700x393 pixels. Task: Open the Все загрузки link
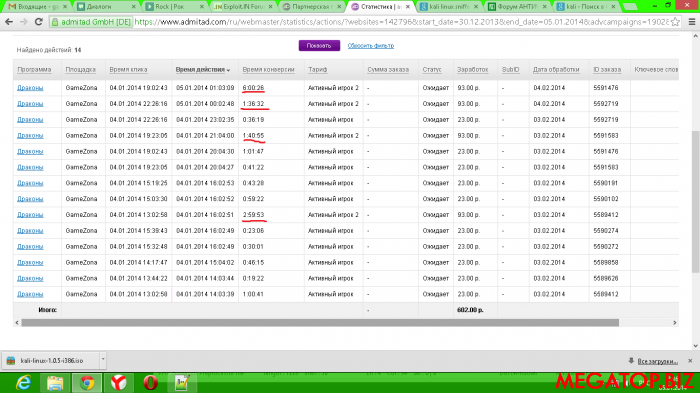[x=657, y=361]
